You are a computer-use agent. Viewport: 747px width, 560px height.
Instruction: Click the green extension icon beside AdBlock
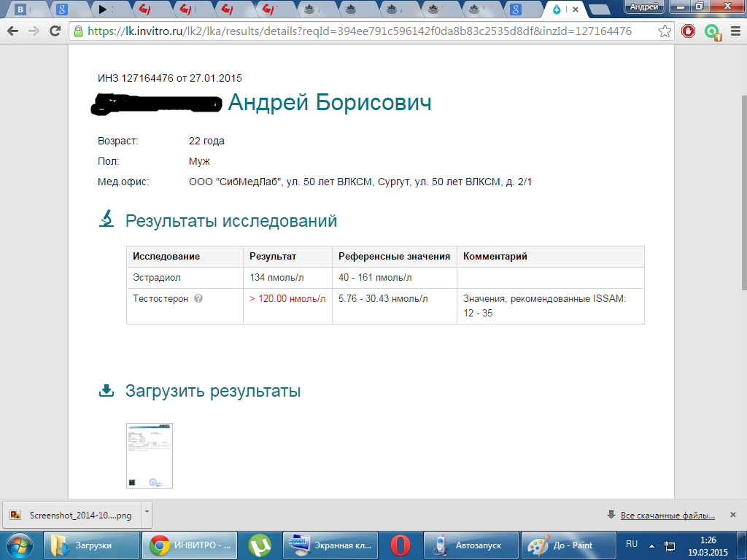click(x=712, y=32)
